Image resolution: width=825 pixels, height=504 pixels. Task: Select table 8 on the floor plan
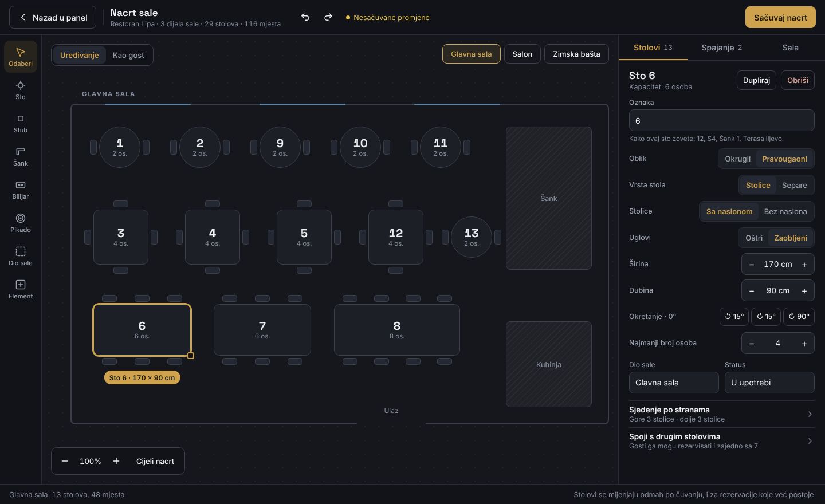pyautogui.click(x=397, y=330)
